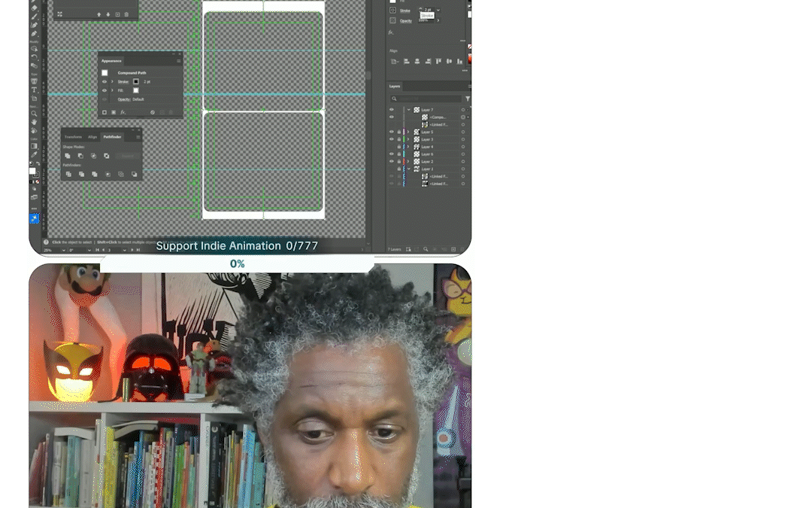The width and height of the screenshot is (812, 508).
Task: Switch to Transform tab
Action: click(x=73, y=137)
